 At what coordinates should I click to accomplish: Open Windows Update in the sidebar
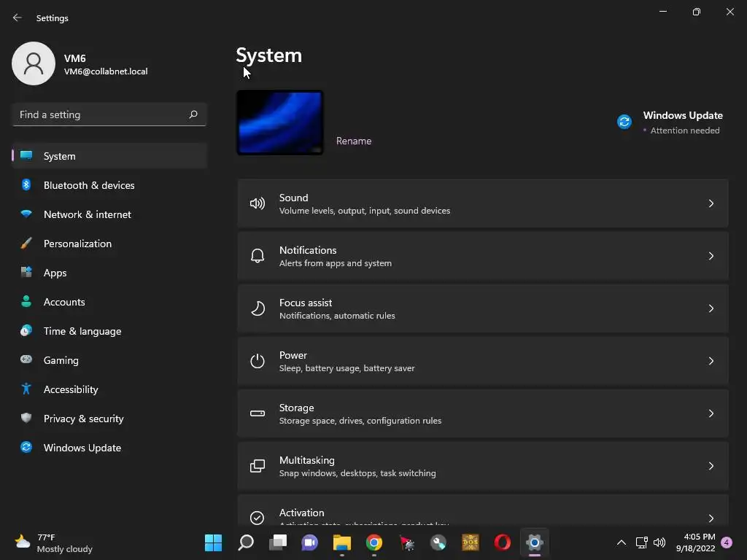pos(109,448)
